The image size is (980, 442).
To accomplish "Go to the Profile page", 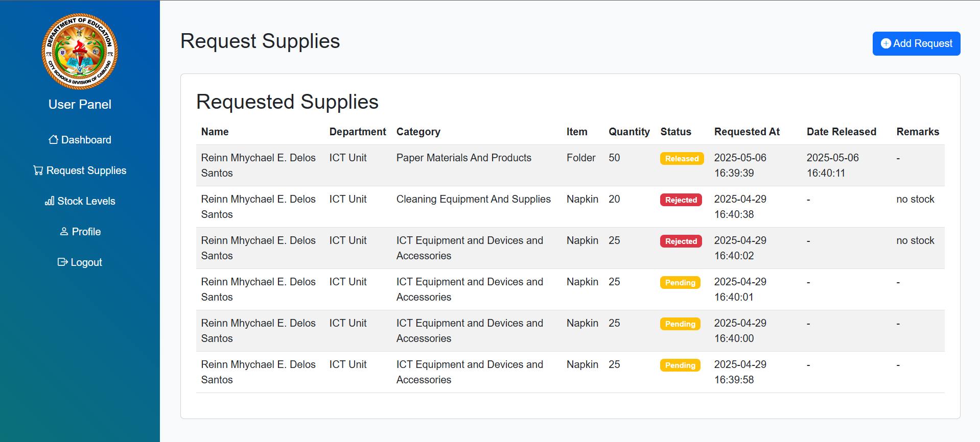I will 80,232.
